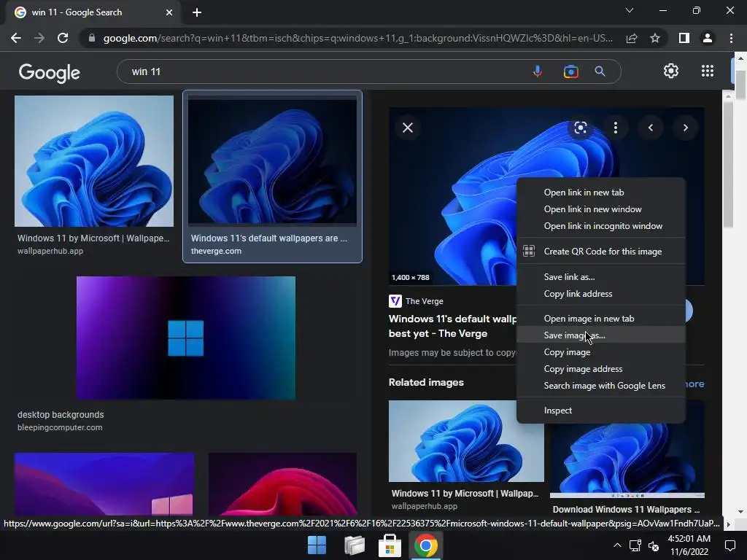The image size is (747, 560).
Task: Open File Explorer from the taskbar
Action: click(x=355, y=545)
